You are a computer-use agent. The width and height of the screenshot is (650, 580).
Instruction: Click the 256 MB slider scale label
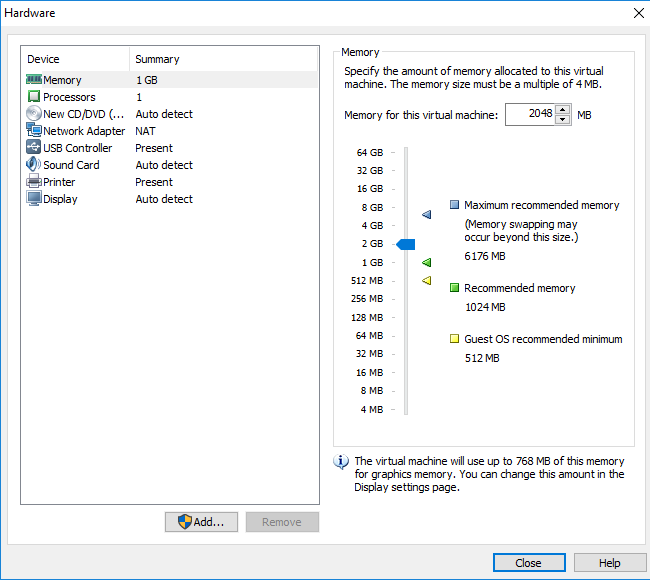367,299
